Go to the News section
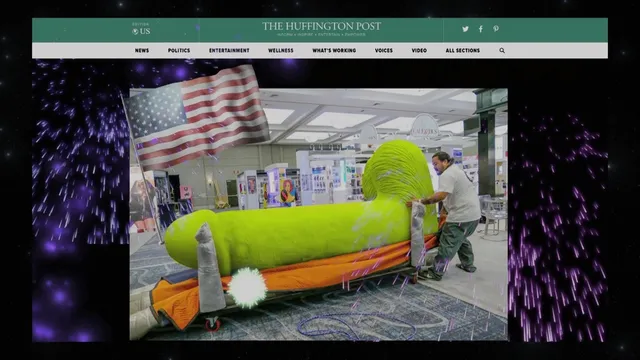This screenshot has width=640, height=360. click(x=142, y=51)
